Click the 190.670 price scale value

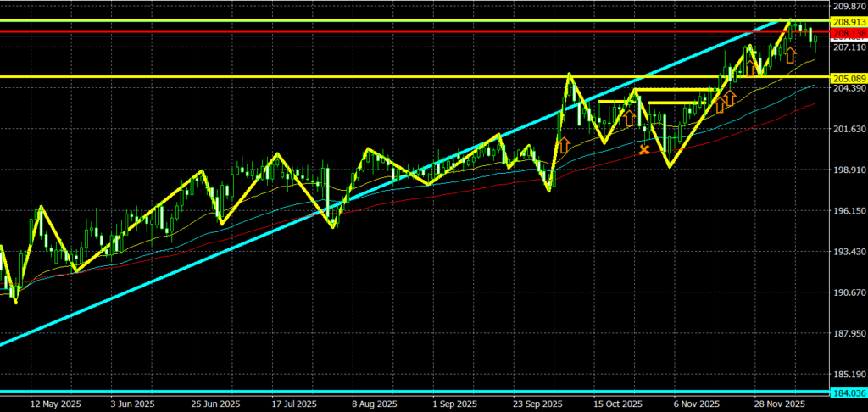click(x=848, y=292)
